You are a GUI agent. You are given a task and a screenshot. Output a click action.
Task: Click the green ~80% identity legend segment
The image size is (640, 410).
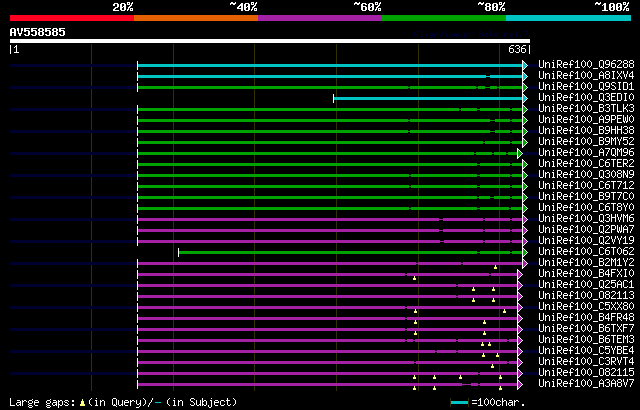coord(444,18)
